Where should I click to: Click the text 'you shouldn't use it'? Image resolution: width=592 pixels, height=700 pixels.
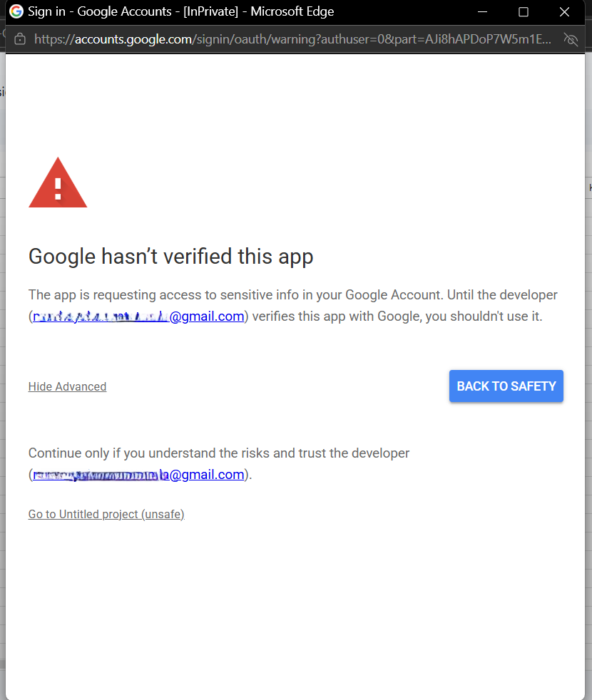(x=484, y=316)
